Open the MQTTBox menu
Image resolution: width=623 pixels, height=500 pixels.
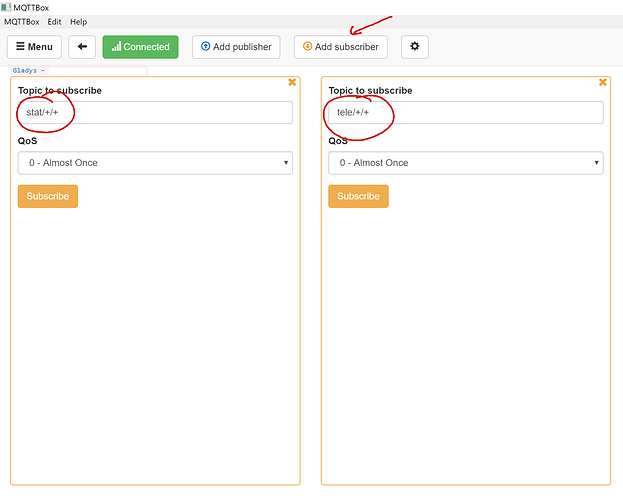coord(21,22)
